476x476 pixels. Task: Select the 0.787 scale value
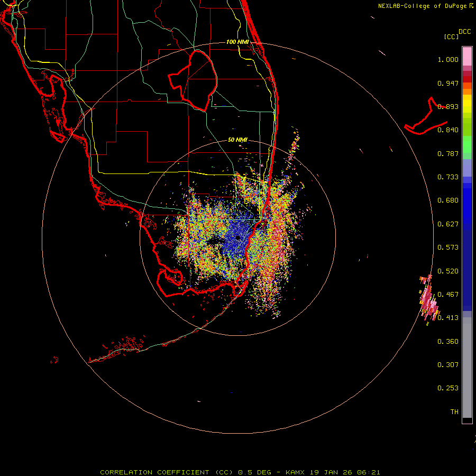pos(448,153)
